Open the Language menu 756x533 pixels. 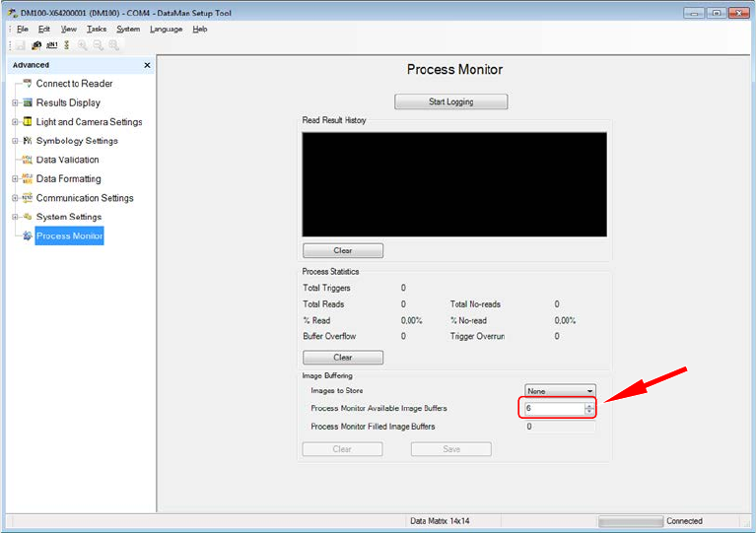166,29
